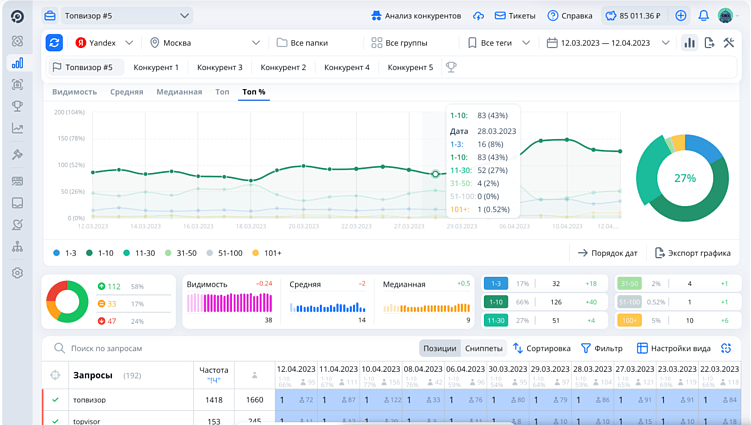Viewport: 751px width, 425px height.
Task: Open the chart view bar icon
Action: [689, 43]
